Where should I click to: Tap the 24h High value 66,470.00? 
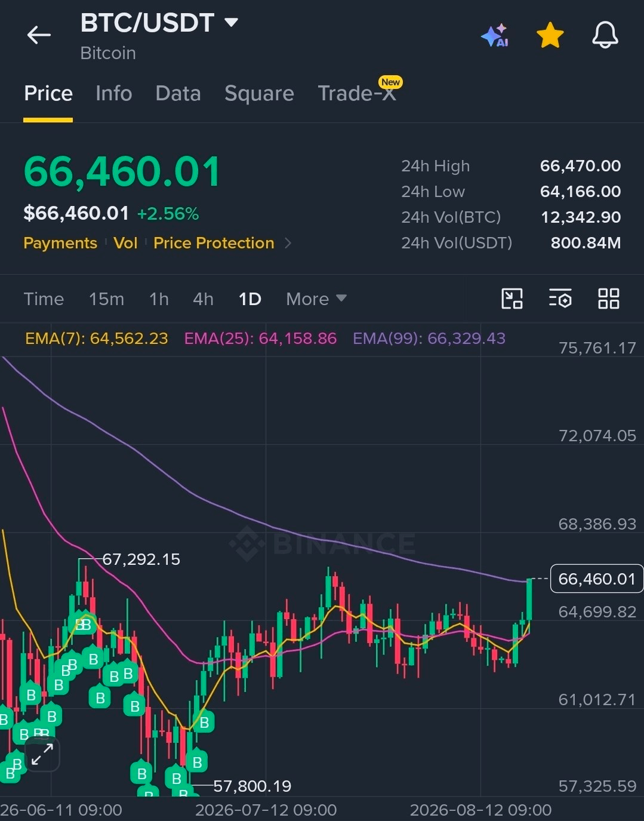(580, 166)
